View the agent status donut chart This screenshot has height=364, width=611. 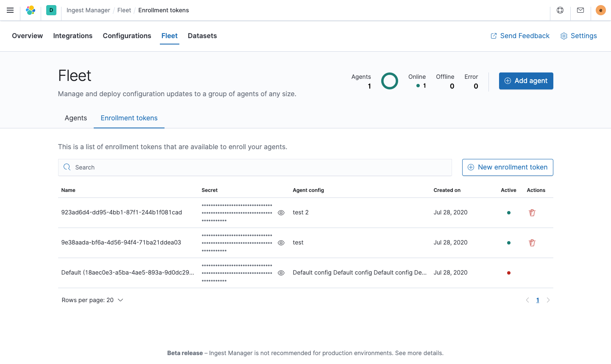click(389, 81)
